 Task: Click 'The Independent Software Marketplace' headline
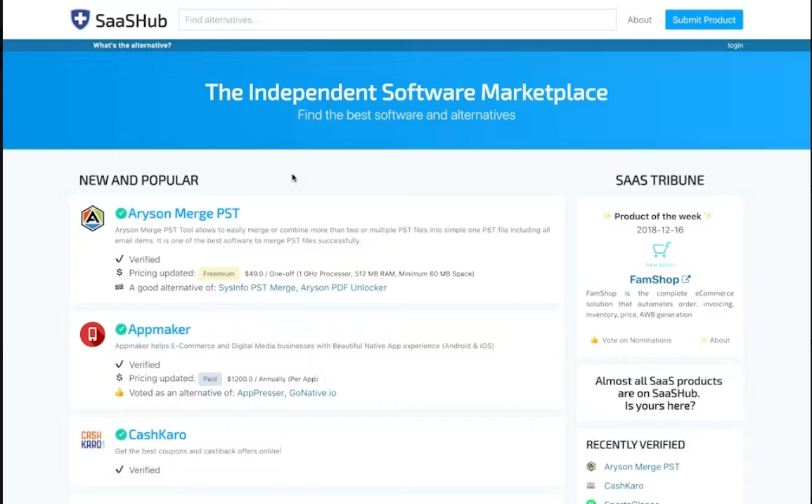[406, 92]
